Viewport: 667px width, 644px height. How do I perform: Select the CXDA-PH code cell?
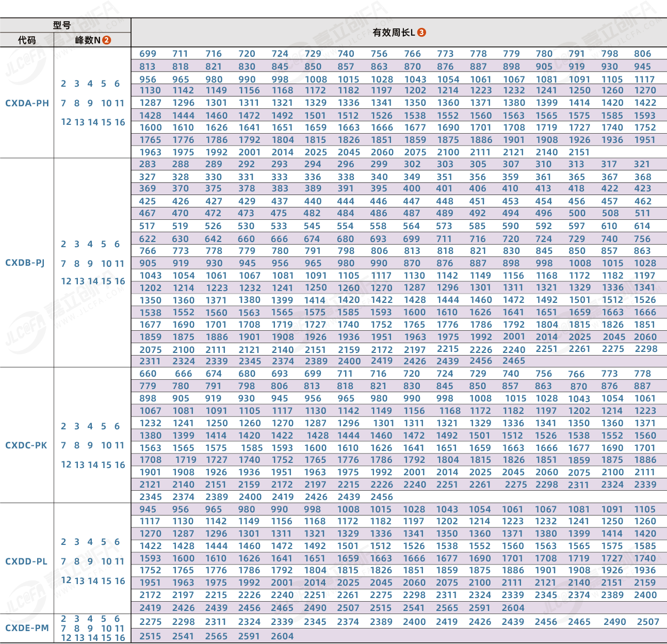pyautogui.click(x=27, y=103)
